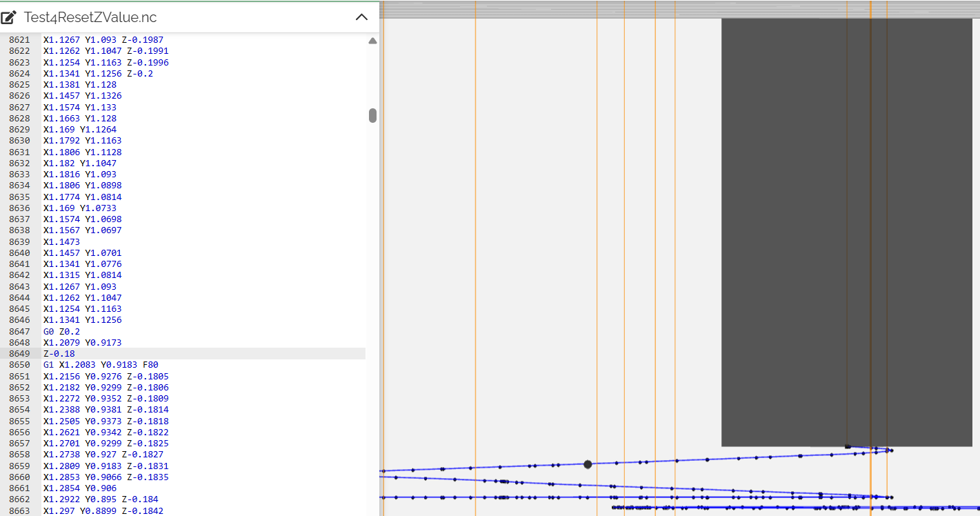The width and height of the screenshot is (980, 516).
Task: Click line number 8663 at the bottom of the gutter
Action: 19,510
